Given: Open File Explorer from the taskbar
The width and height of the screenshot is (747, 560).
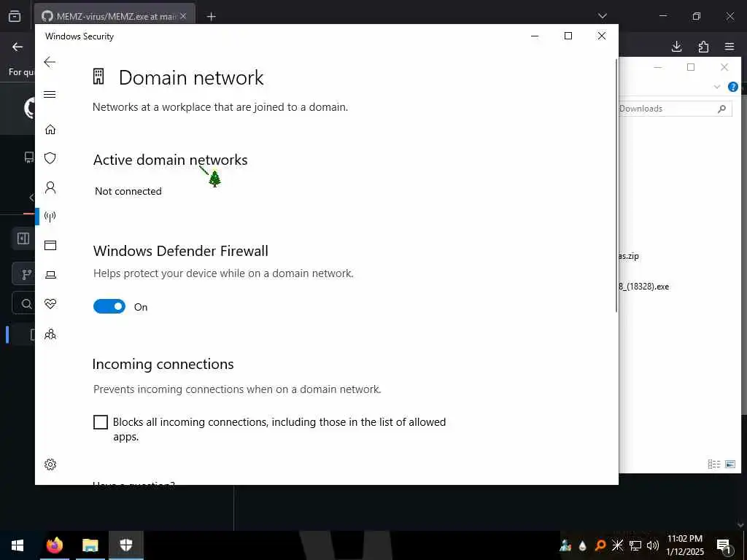Looking at the screenshot, I should coord(90,545).
